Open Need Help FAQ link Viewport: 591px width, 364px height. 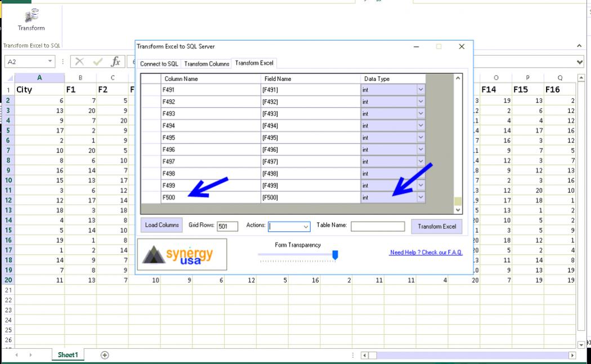[426, 253]
